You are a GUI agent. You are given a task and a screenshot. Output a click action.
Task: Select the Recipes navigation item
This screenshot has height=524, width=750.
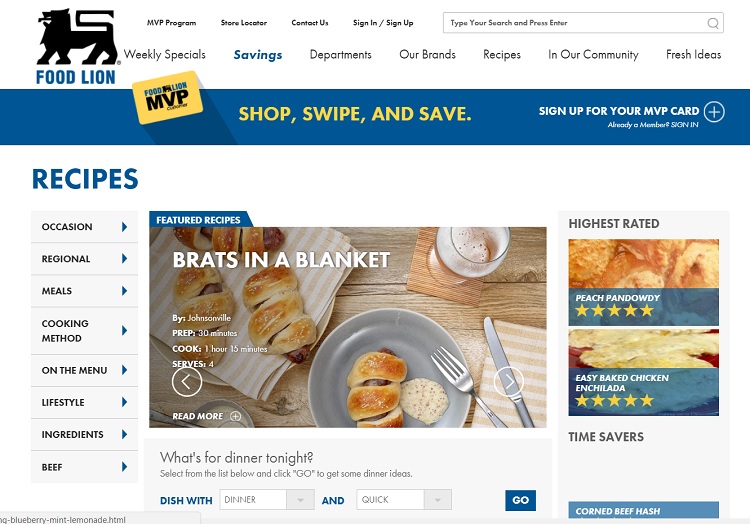502,55
